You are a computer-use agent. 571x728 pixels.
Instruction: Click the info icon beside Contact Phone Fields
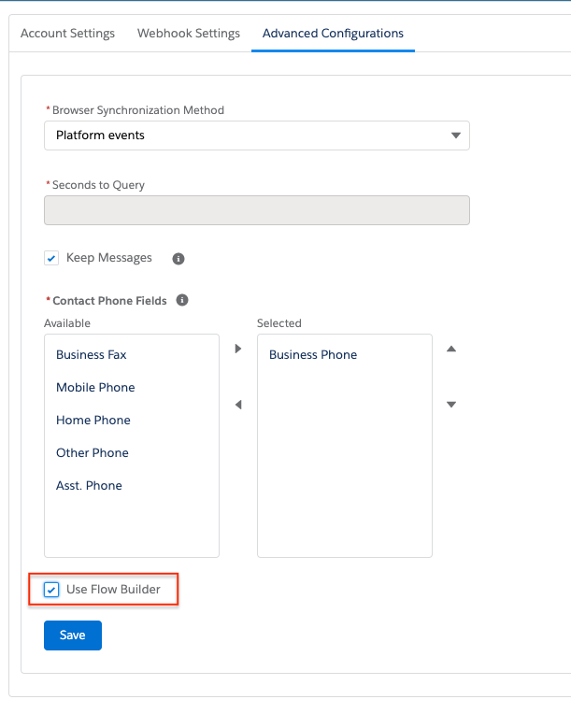coord(182,301)
